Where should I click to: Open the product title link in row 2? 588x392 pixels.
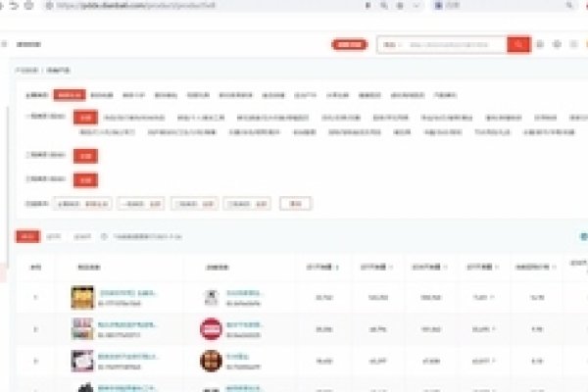pyautogui.click(x=127, y=324)
